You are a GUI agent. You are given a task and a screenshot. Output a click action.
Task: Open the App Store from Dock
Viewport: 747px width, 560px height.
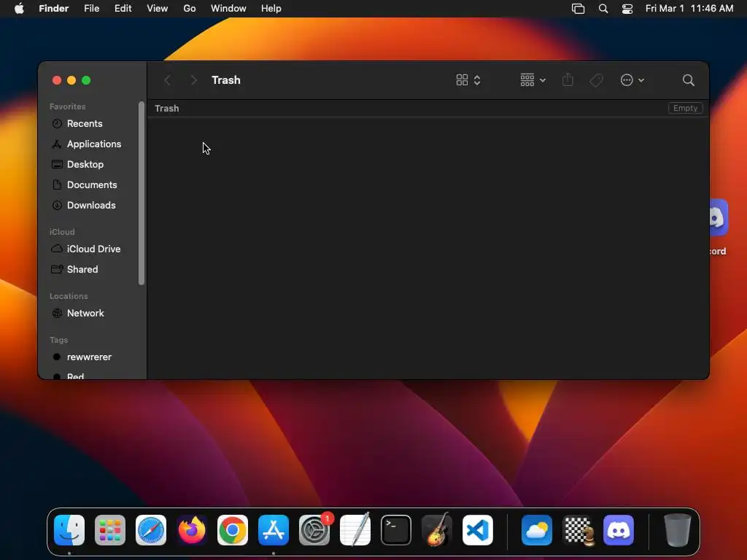click(x=274, y=530)
